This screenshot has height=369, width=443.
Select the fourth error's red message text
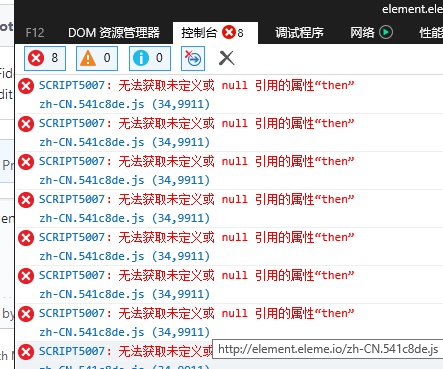(x=236, y=199)
